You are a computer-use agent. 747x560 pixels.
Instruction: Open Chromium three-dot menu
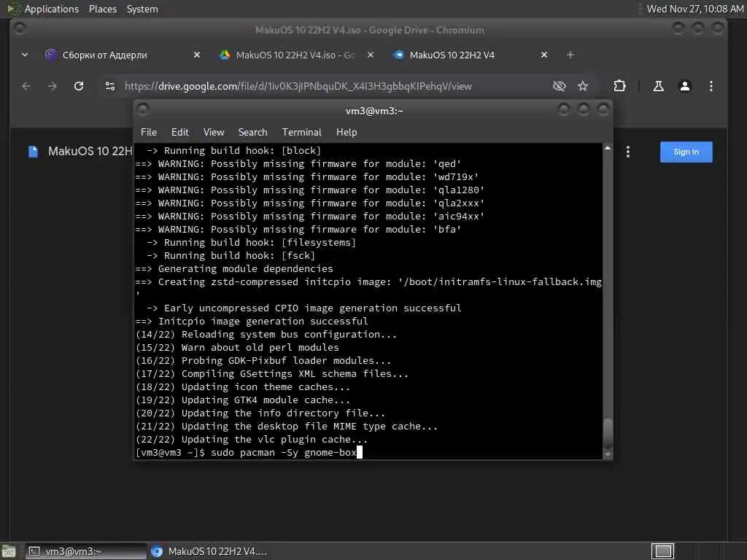click(x=711, y=86)
